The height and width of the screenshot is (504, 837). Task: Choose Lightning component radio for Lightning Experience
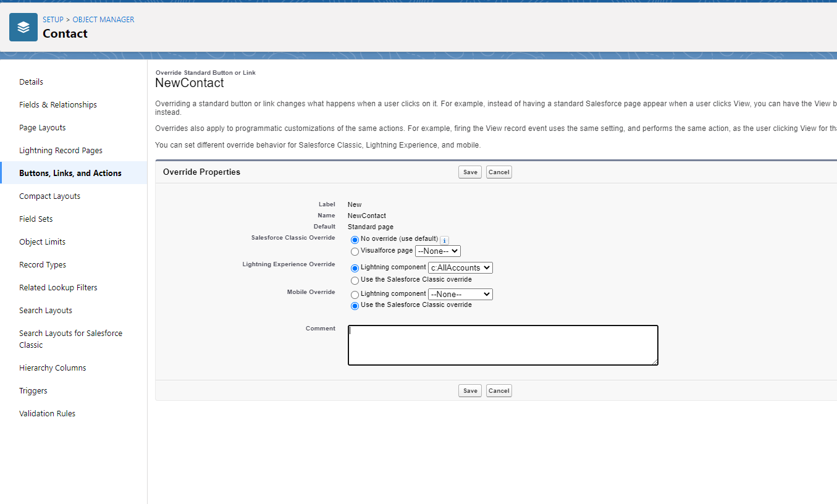[355, 268]
